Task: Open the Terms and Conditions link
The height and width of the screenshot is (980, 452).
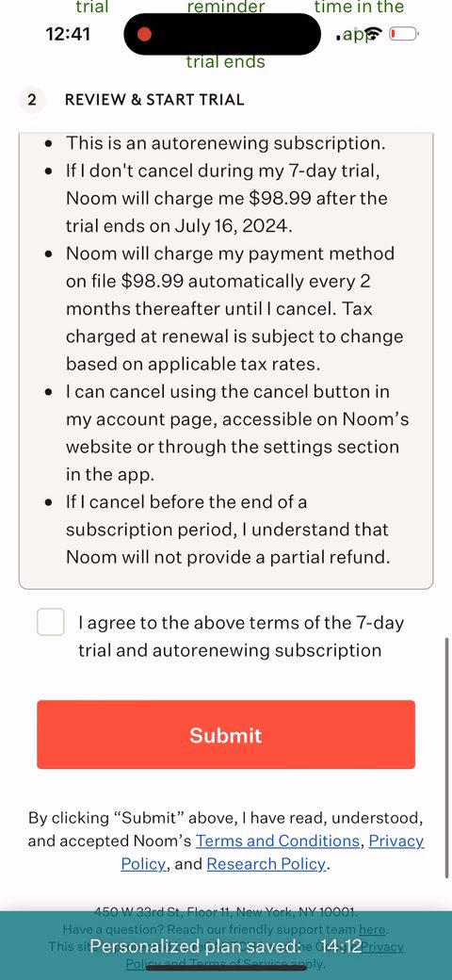Action: [x=278, y=841]
